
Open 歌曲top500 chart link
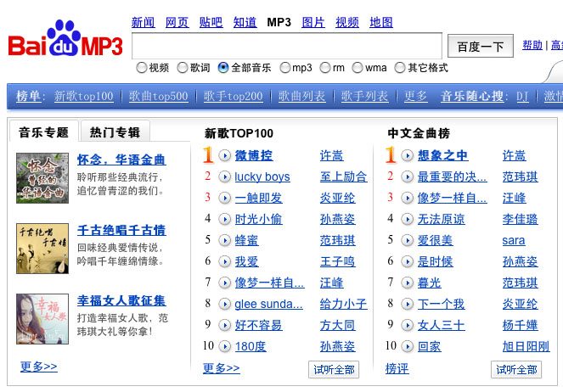click(158, 96)
